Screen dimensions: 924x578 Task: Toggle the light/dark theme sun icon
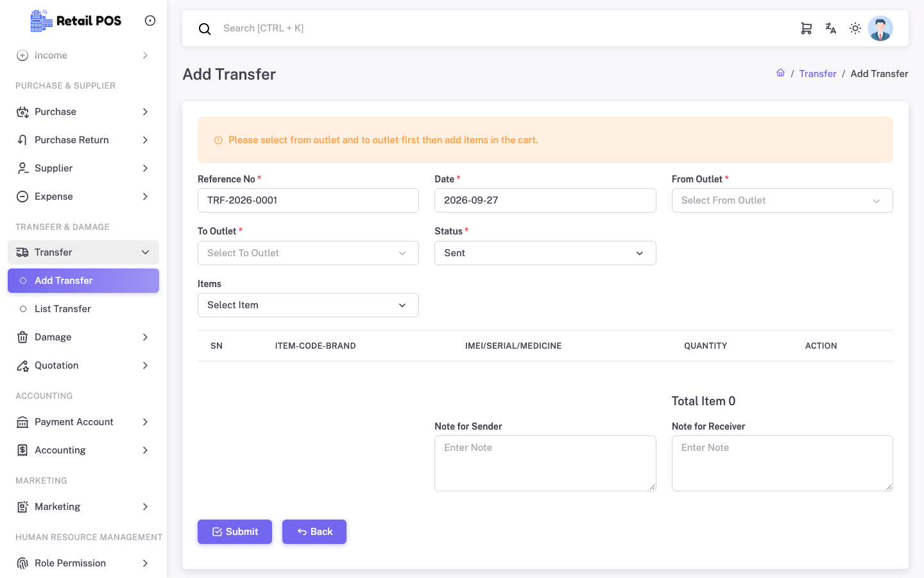coord(855,28)
